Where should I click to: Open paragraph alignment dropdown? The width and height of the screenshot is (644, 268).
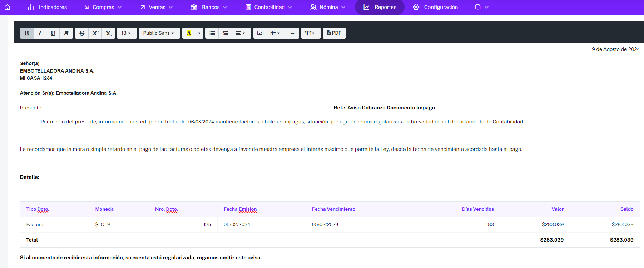tap(241, 33)
